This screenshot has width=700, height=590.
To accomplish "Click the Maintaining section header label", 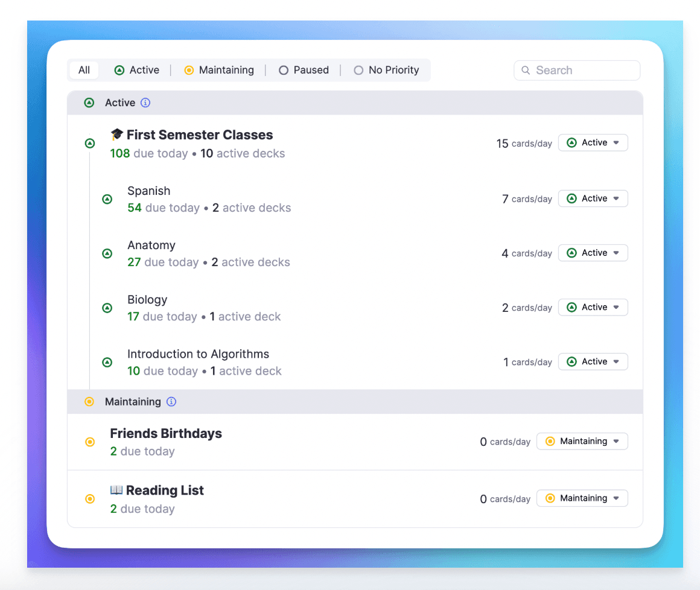I will coord(133,402).
